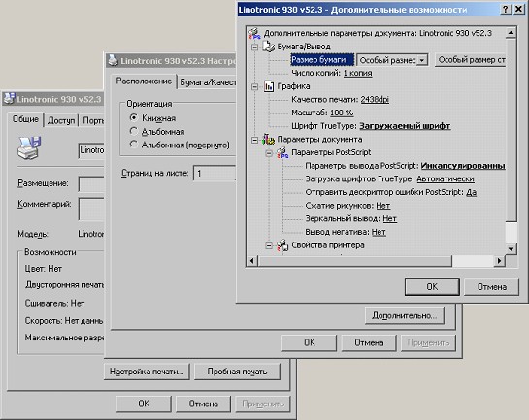Click OK in Настройка печати window
The image size is (529, 420).
click(310, 342)
